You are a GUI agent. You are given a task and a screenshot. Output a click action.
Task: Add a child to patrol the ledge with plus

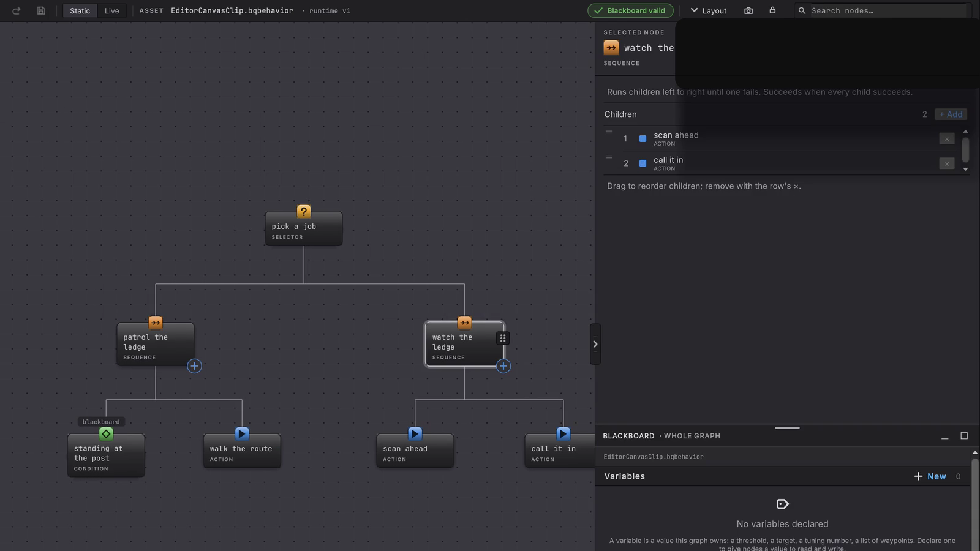194,366
